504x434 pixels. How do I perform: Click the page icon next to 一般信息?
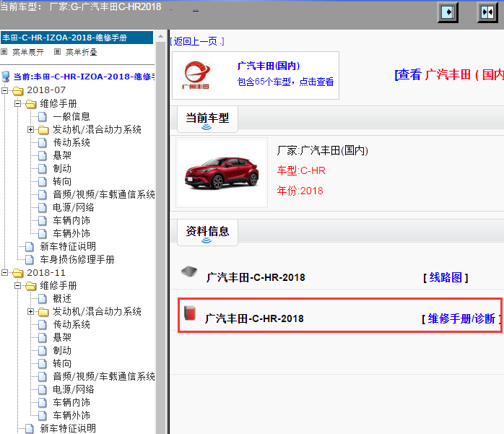click(43, 116)
